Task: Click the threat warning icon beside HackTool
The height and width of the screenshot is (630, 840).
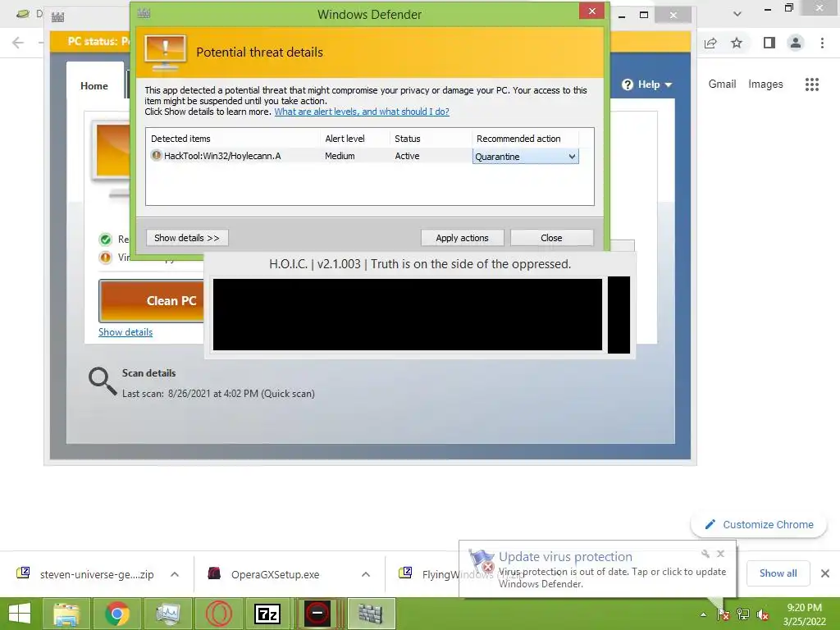Action: (x=156, y=155)
